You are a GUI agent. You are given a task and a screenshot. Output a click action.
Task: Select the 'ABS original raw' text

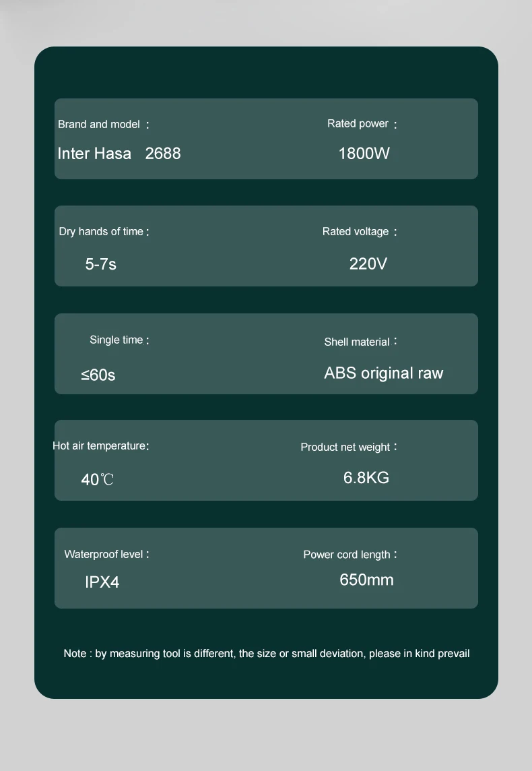(x=384, y=373)
